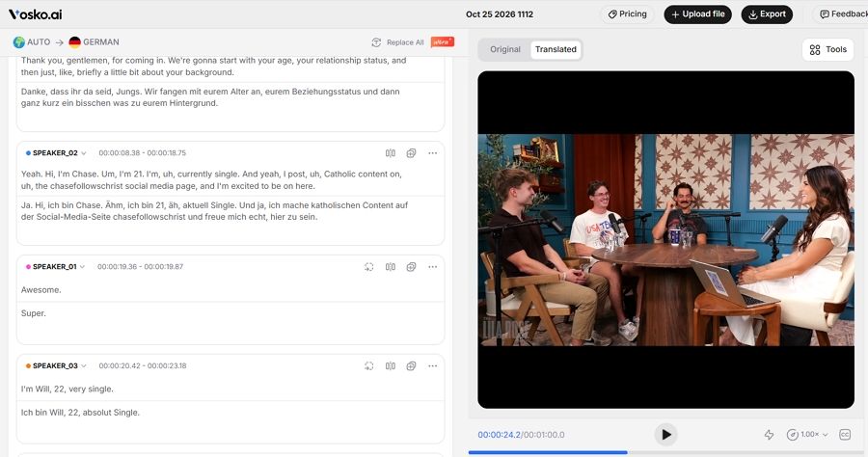Copy the SPEAKER_03 segment text
Viewport: 868px width, 457px height.
pos(411,365)
